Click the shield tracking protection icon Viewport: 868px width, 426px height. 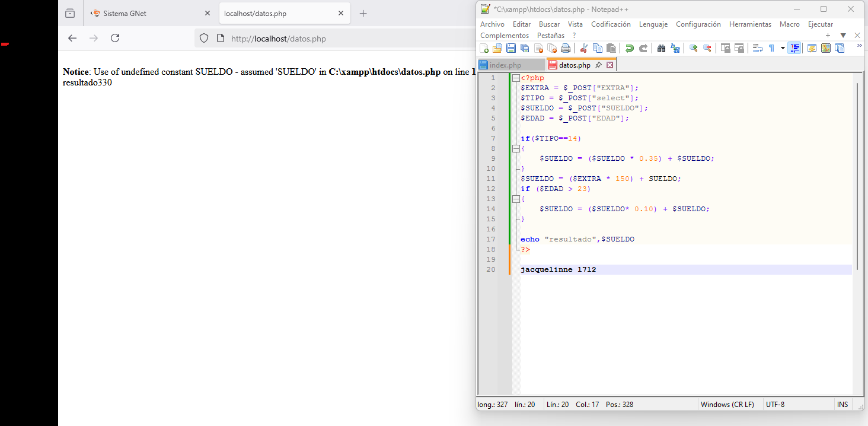click(x=204, y=39)
